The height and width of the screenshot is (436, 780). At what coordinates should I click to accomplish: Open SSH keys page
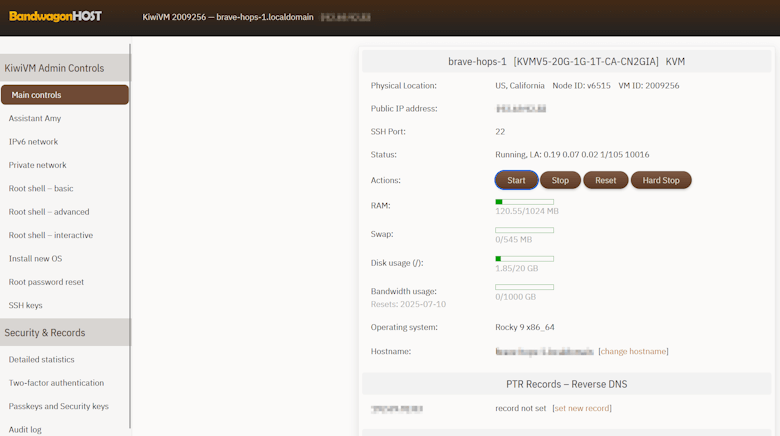tap(25, 305)
